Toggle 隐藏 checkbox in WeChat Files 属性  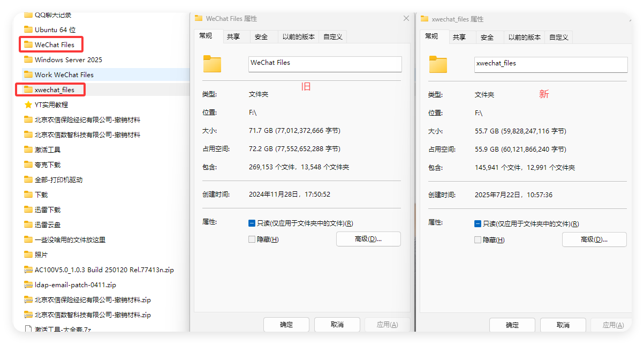252,240
